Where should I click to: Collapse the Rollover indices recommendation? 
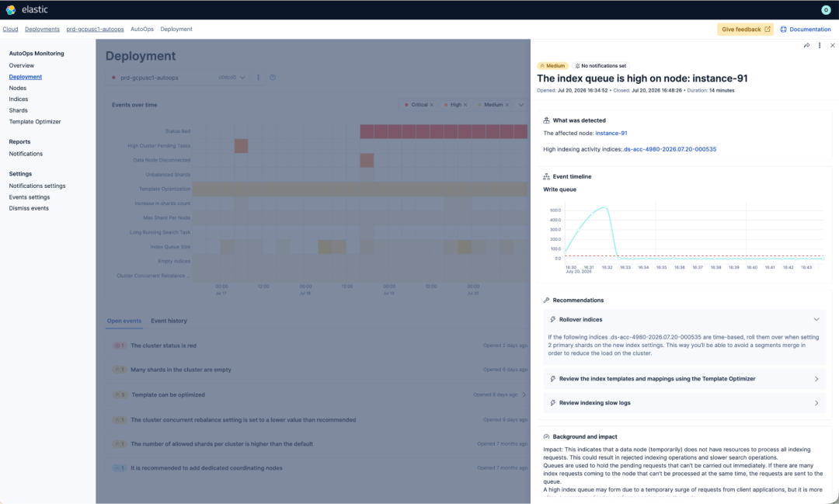pos(816,319)
